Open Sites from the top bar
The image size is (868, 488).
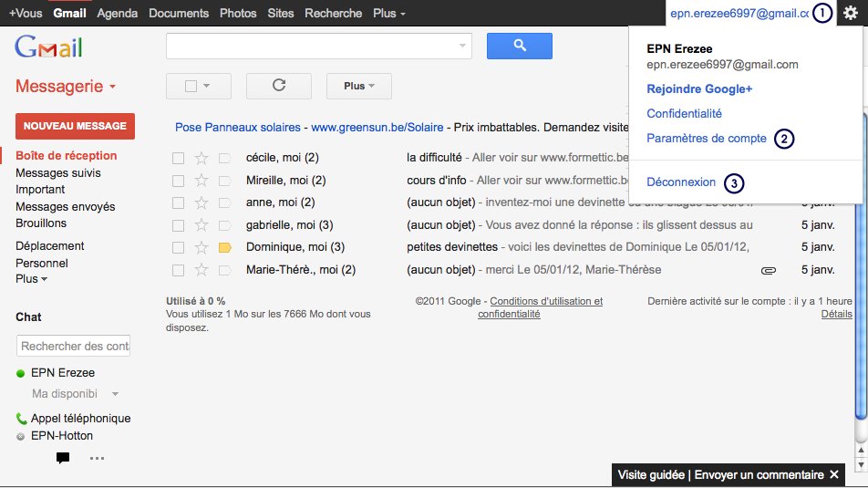tap(281, 13)
